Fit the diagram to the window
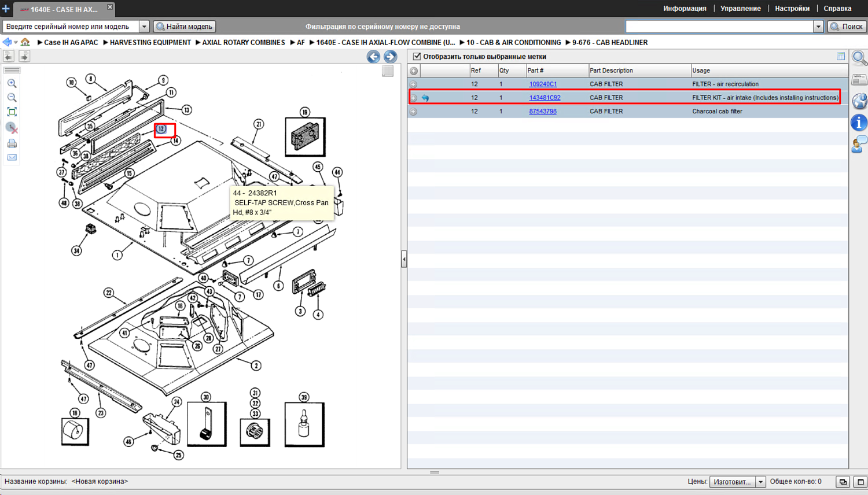Screen dimensions: 868x495 coord(12,112)
